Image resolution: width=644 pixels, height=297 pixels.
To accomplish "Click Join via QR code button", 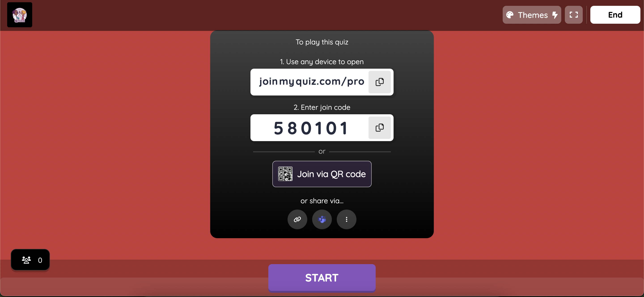I will pyautogui.click(x=322, y=174).
